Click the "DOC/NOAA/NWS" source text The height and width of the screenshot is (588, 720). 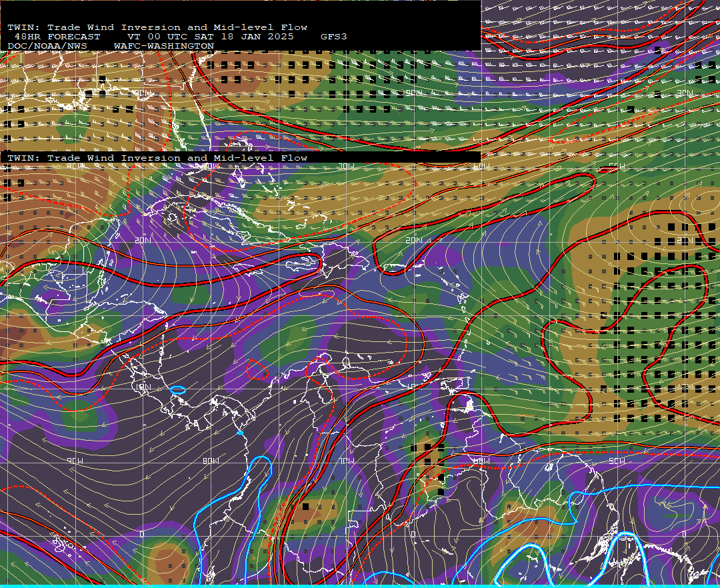pos(47,47)
